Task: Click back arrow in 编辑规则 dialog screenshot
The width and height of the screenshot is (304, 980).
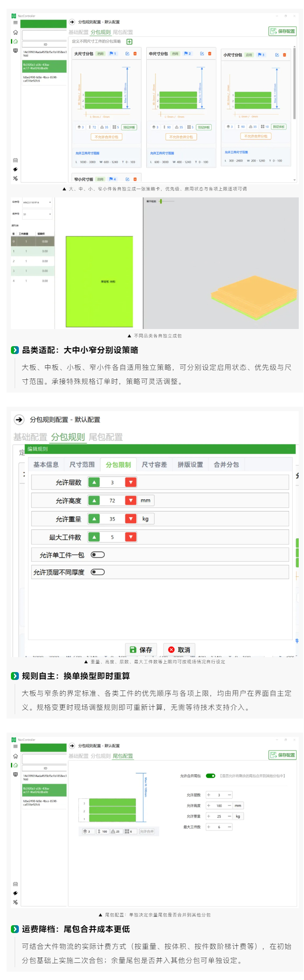Action: coord(19,419)
